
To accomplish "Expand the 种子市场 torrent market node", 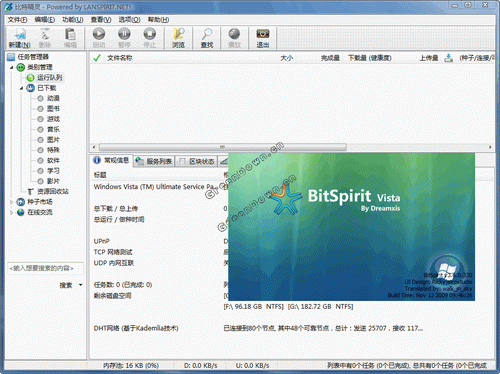I will 12,202.
